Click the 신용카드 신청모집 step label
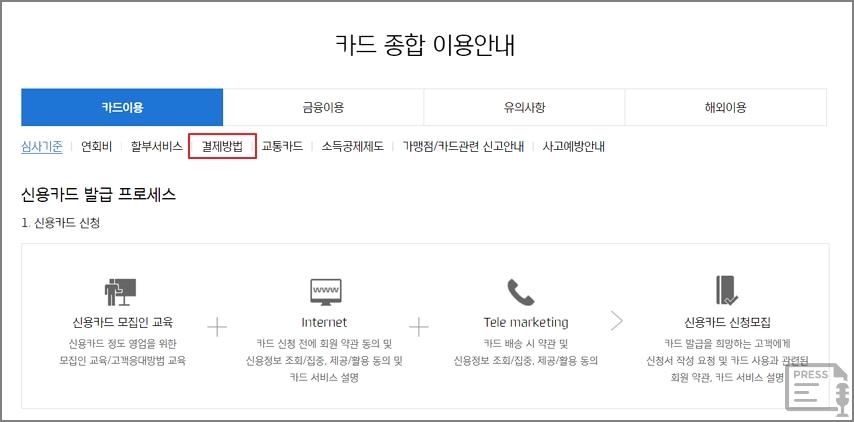Viewport: 854px width, 422px height. (727, 322)
